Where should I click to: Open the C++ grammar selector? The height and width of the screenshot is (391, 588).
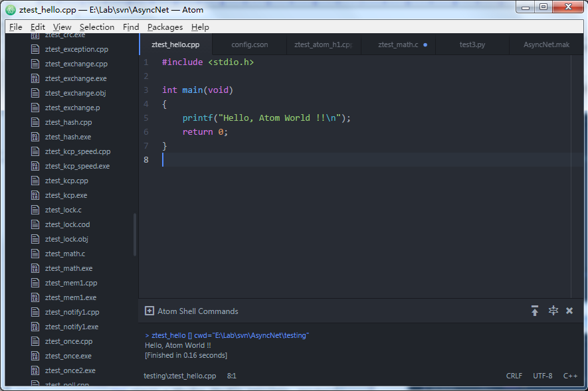click(x=570, y=376)
